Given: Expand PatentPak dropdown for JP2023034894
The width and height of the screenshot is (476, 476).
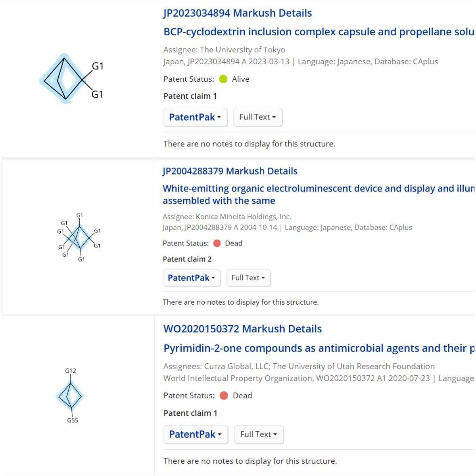Looking at the screenshot, I should click(x=195, y=117).
